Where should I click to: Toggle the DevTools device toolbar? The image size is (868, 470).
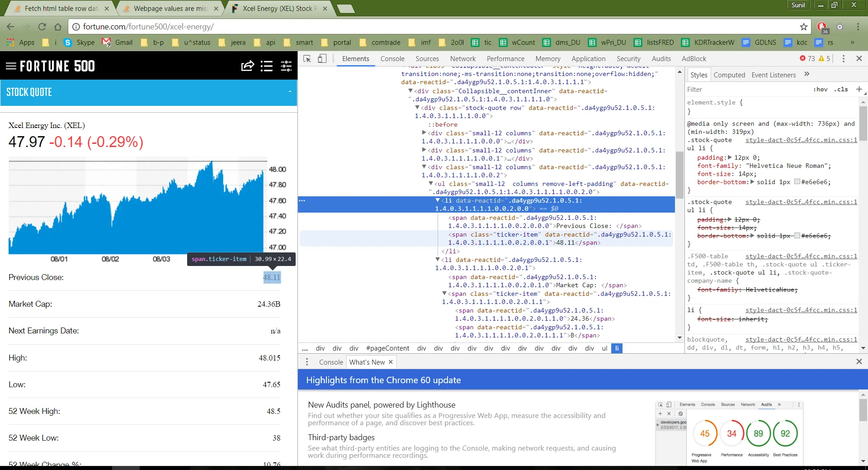(322, 59)
